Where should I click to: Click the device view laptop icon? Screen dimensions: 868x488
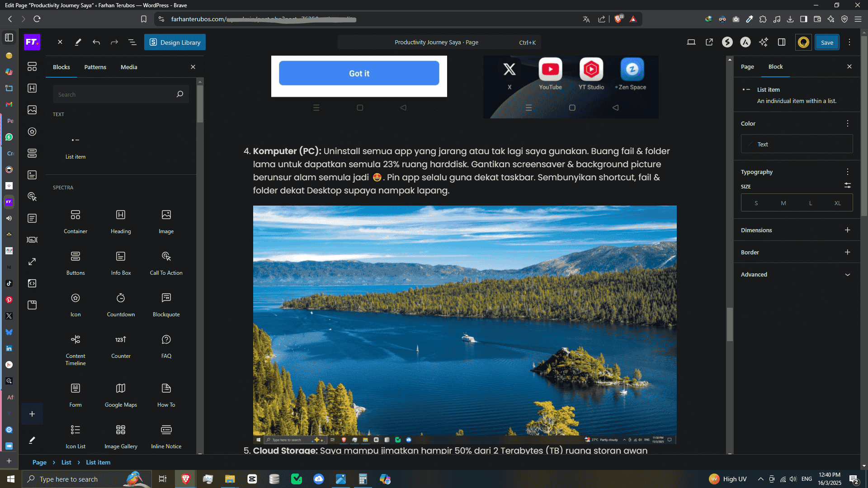[691, 42]
